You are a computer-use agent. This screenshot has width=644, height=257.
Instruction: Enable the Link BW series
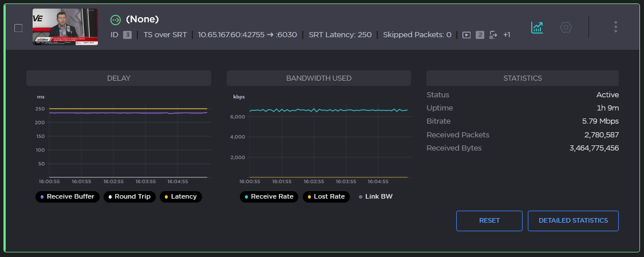[x=375, y=196]
